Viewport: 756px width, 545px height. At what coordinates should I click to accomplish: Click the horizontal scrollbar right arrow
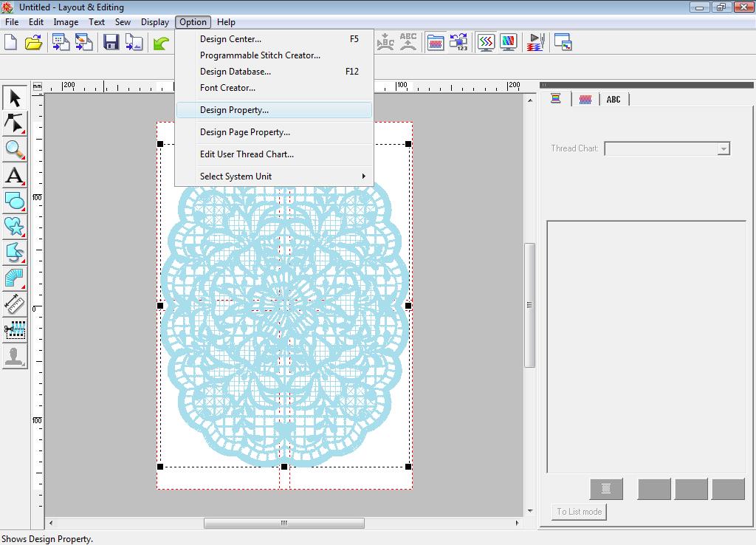pos(518,523)
